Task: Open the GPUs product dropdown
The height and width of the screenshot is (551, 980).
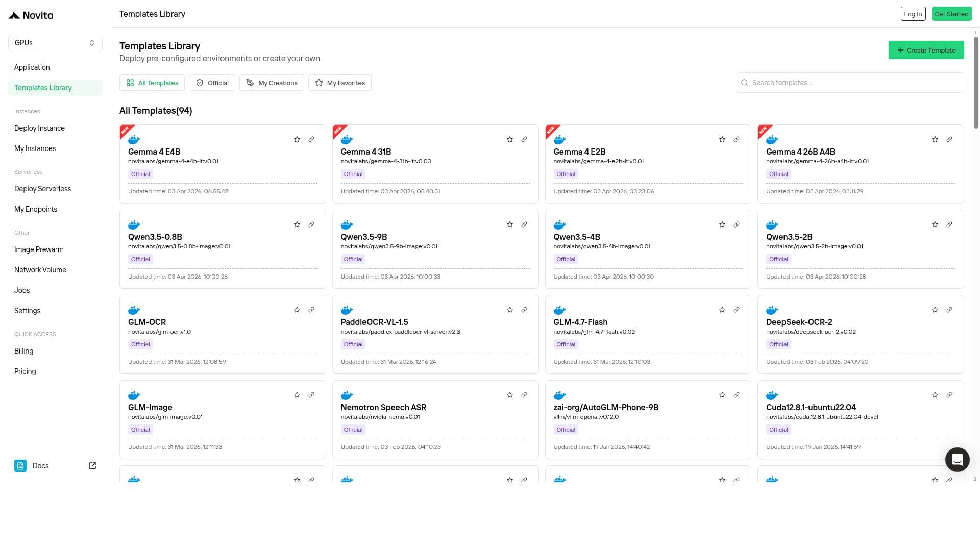Action: [55, 43]
